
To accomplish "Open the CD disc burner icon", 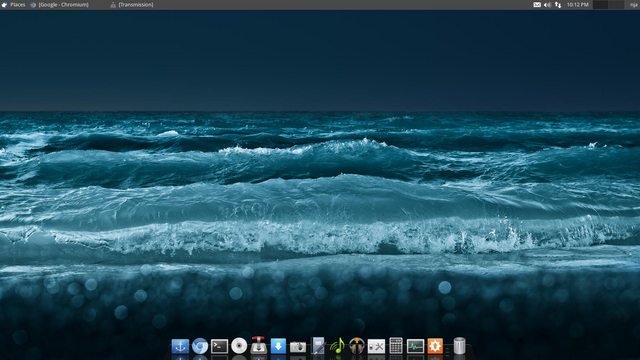I will (x=239, y=346).
